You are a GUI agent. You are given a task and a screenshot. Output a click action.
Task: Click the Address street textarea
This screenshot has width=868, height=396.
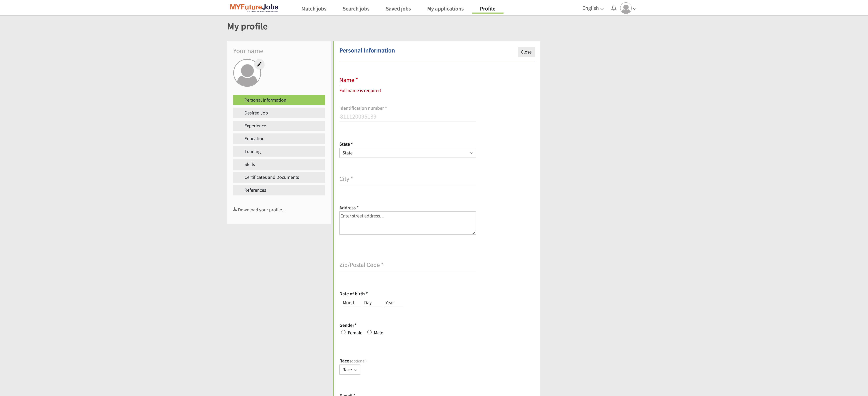point(407,223)
